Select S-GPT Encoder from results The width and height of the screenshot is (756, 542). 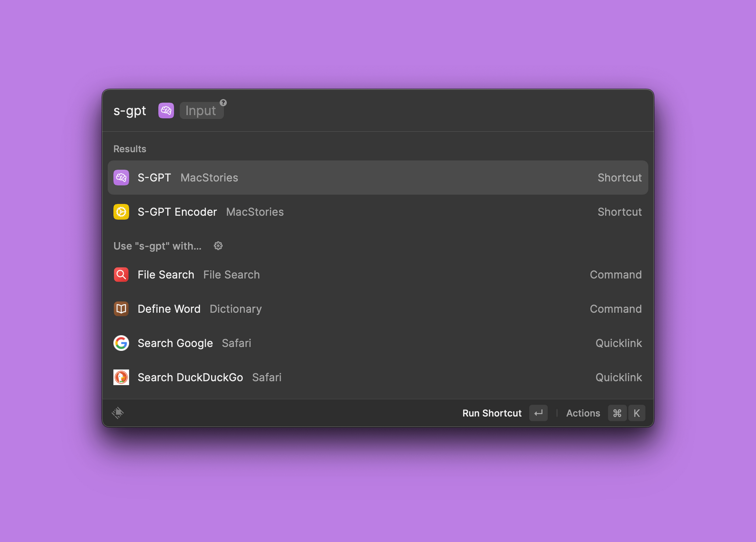(378, 212)
